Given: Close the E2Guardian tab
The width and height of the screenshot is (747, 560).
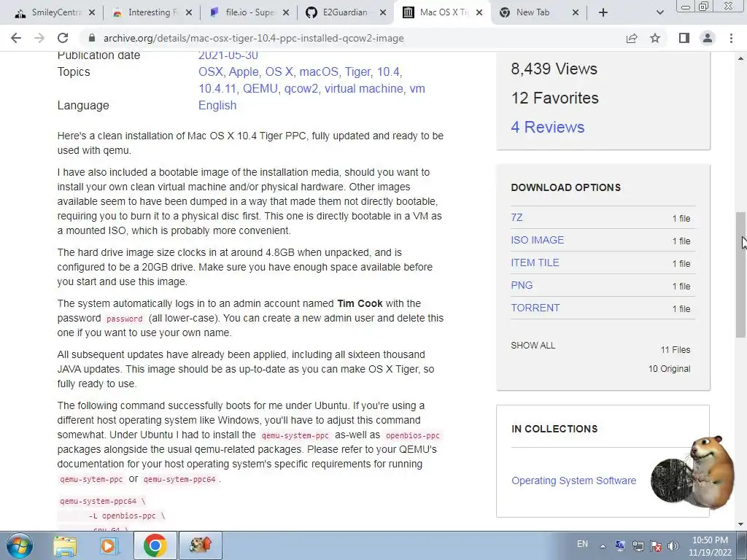Looking at the screenshot, I should [383, 13].
